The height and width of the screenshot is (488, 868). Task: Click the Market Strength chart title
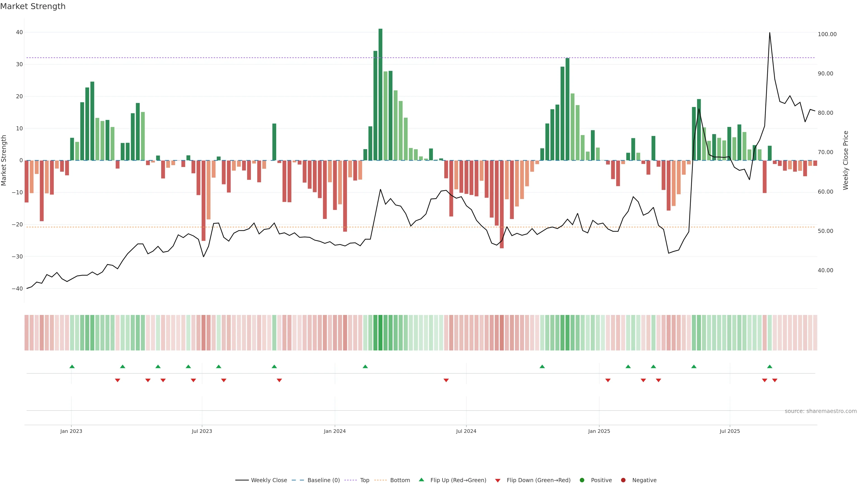[33, 6]
